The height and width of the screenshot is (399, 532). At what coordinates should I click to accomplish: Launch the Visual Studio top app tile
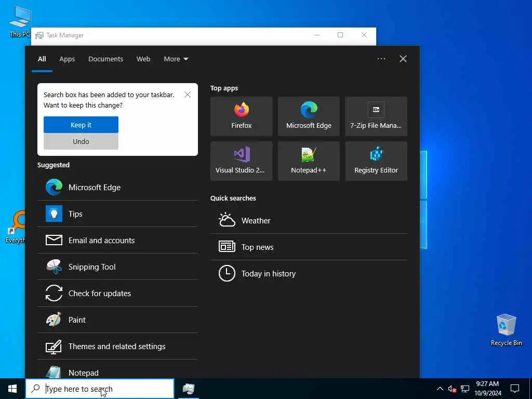pyautogui.click(x=241, y=161)
